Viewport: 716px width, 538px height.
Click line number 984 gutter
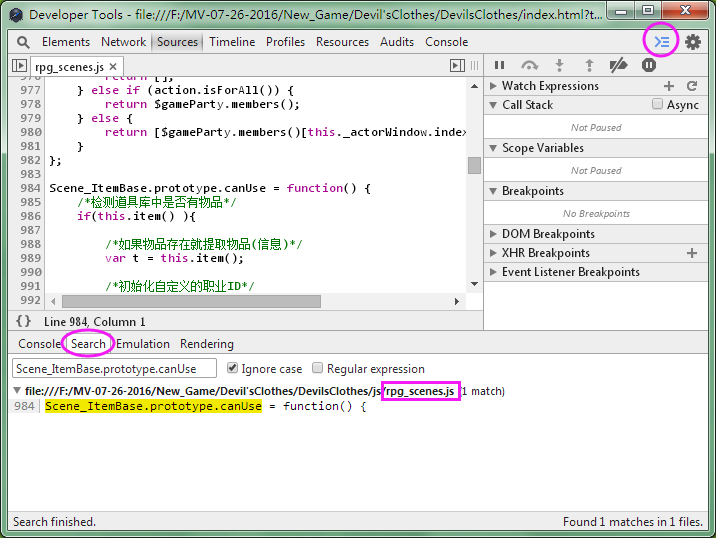tap(30, 188)
